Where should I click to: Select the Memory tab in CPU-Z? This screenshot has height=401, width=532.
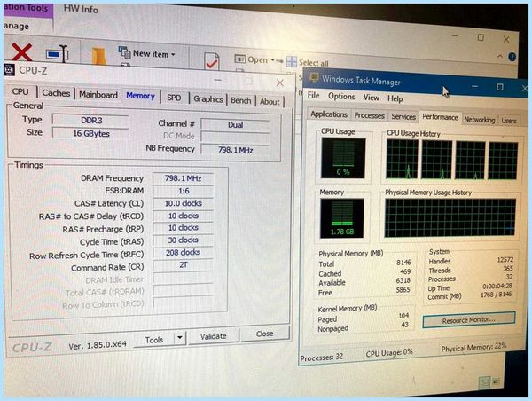click(140, 96)
